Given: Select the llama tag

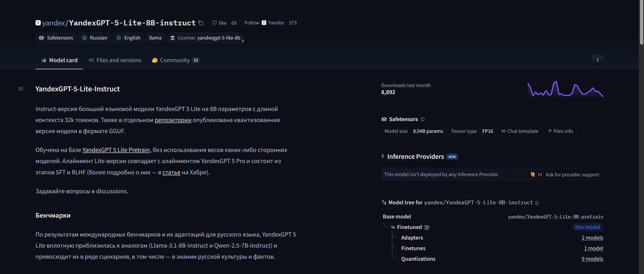Looking at the screenshot, I should [x=155, y=38].
